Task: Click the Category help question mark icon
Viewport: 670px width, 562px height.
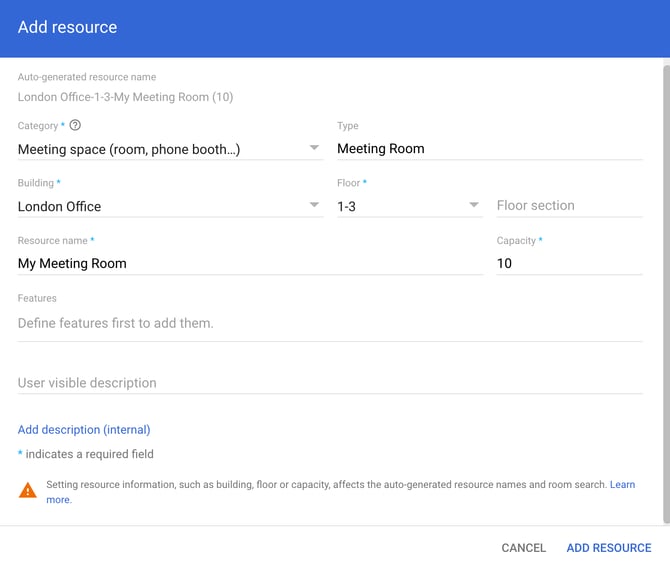Action: point(75,126)
